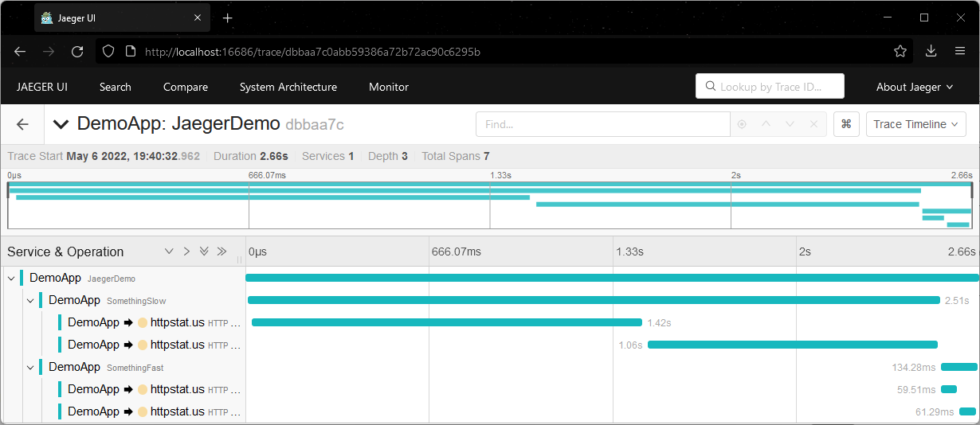
Task: Grab the column resize handle beside Service & Operation
Action: click(x=239, y=259)
